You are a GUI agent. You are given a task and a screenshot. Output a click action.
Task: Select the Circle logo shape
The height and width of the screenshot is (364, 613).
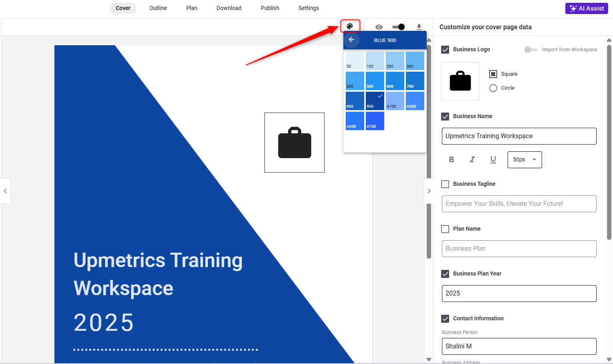(x=493, y=88)
